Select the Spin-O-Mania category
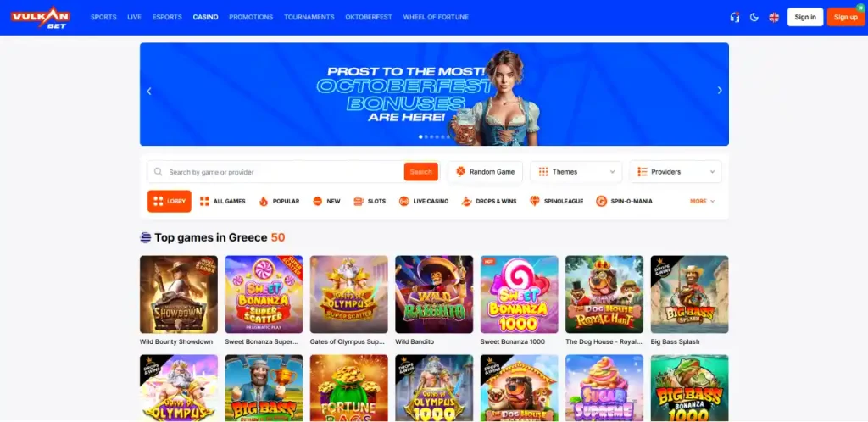This screenshot has height=422, width=868. point(624,202)
